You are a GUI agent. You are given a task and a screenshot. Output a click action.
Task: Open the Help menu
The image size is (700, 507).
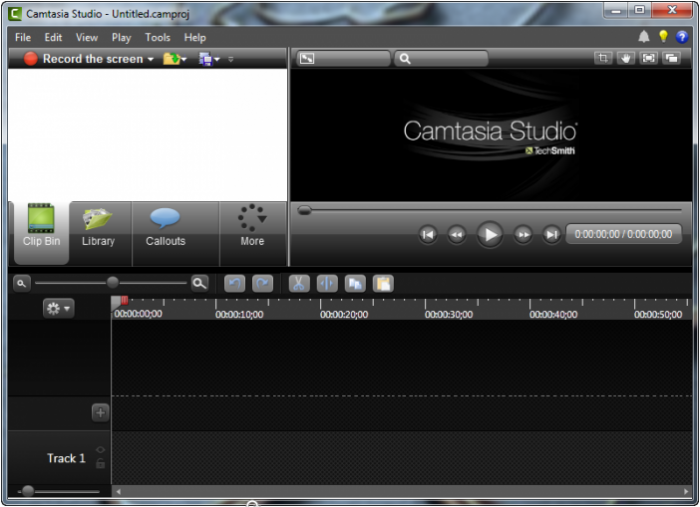click(195, 37)
